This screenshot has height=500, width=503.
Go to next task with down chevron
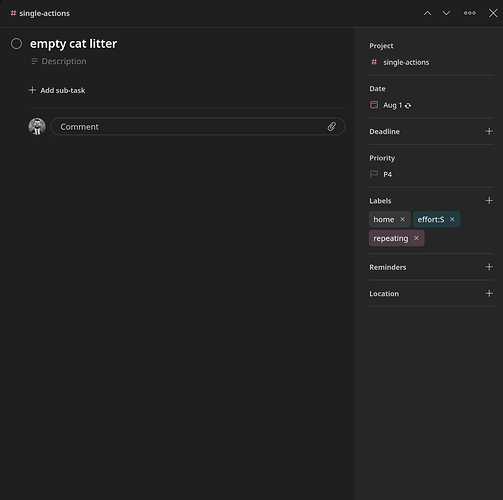(x=446, y=13)
